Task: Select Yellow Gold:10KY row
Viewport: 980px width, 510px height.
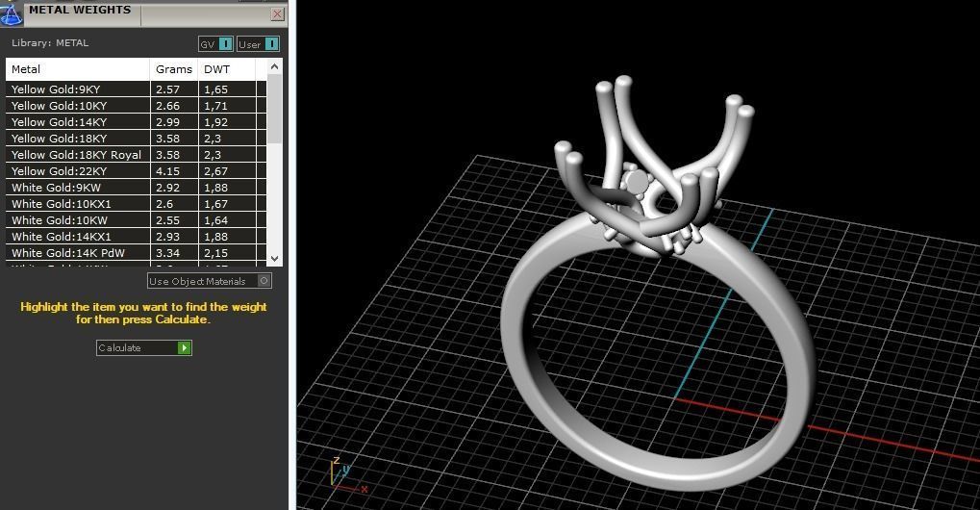Action: click(x=137, y=106)
